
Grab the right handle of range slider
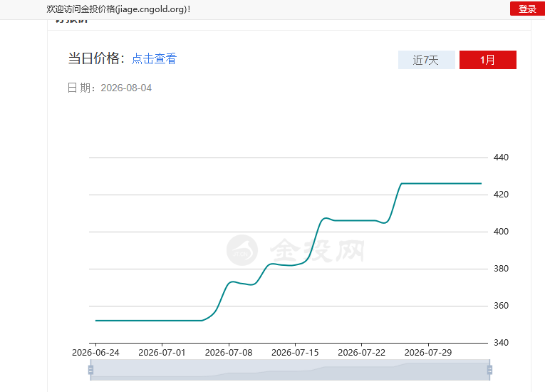pos(489,370)
